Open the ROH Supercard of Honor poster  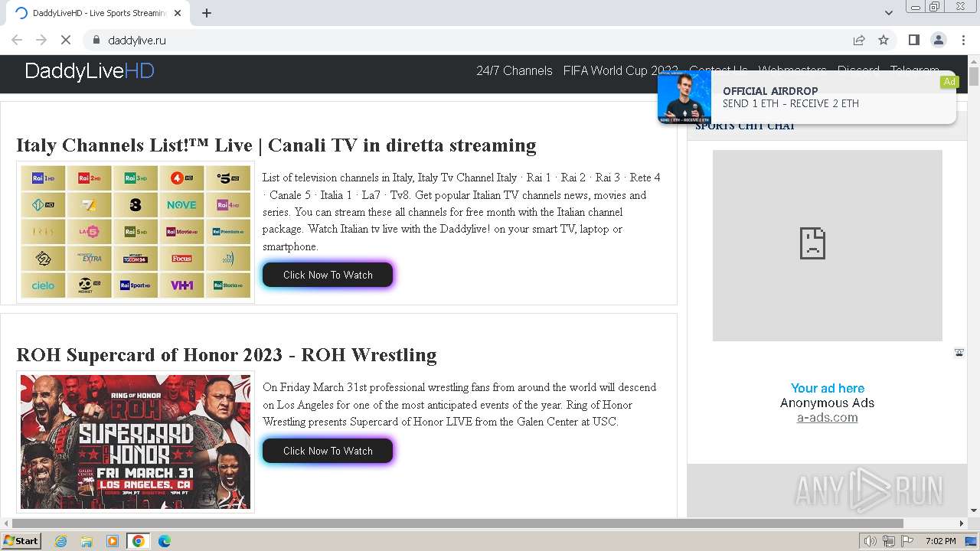click(x=136, y=442)
